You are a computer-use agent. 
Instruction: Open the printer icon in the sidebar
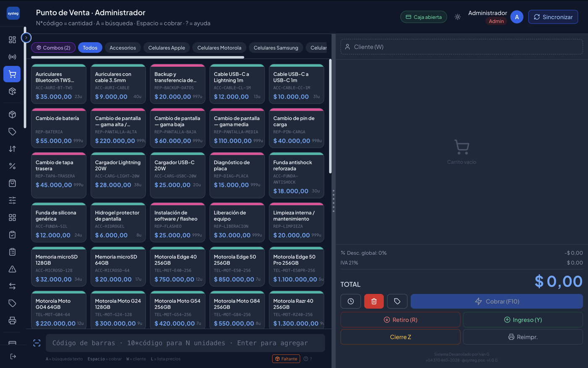pyautogui.click(x=12, y=320)
